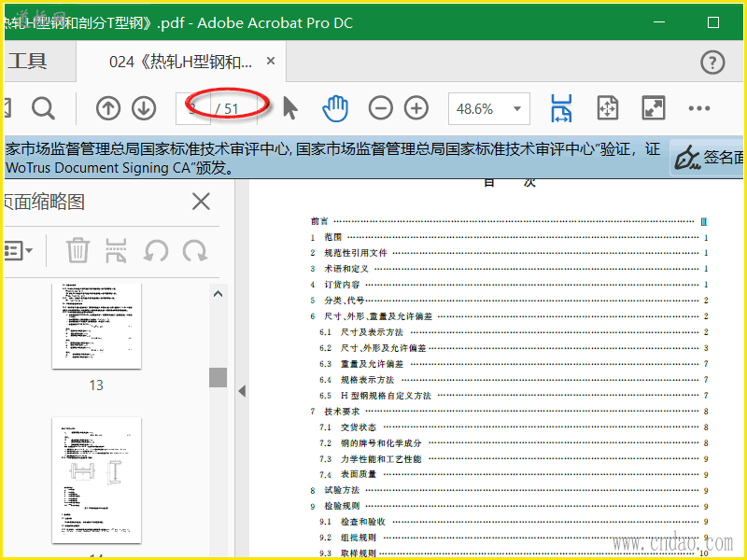
Task: Click the 6.1 尺寸及表示方法 entry
Action: point(514,332)
